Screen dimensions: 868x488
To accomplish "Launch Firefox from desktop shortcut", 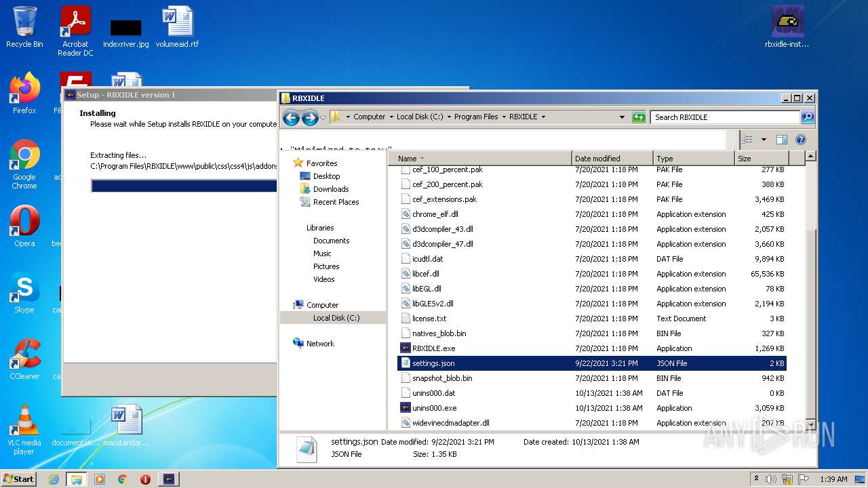I will click(x=24, y=94).
